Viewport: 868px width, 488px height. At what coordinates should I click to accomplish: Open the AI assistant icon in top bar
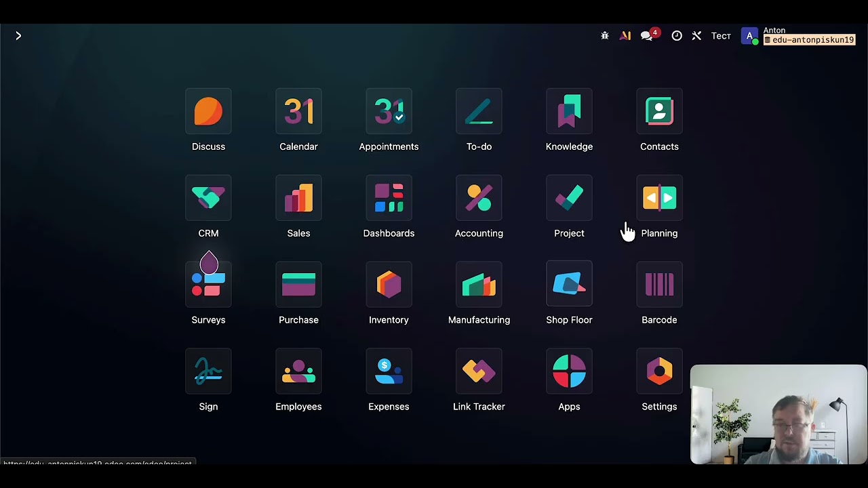pos(625,36)
